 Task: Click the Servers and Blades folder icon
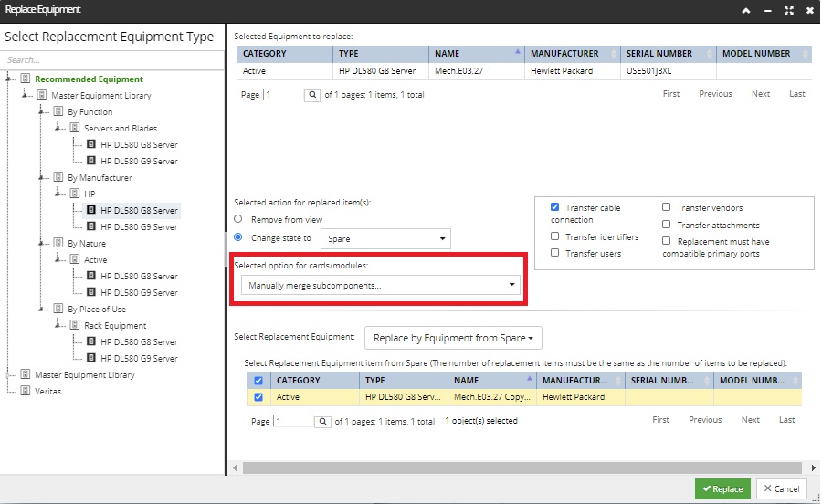pyautogui.click(x=75, y=128)
